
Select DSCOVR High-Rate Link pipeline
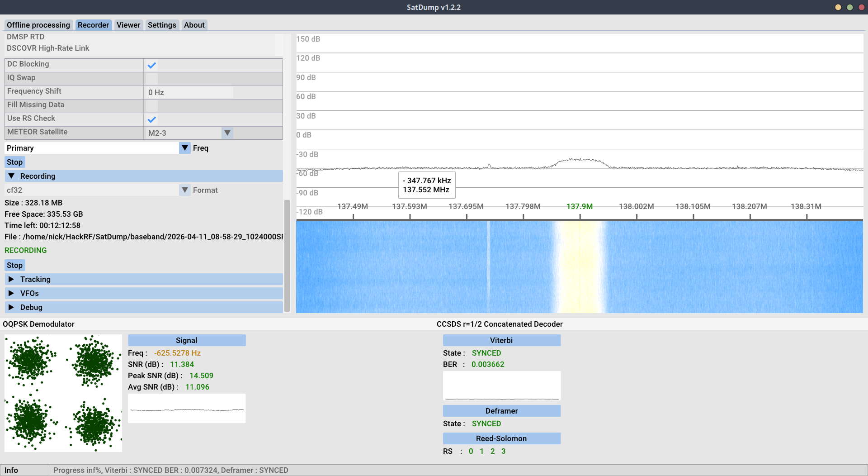(x=48, y=48)
